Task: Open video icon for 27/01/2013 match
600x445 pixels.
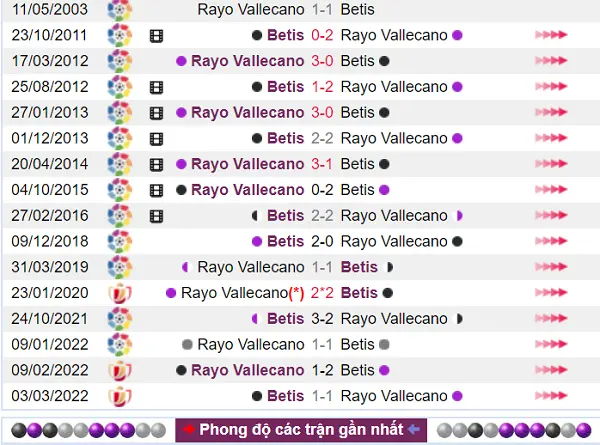Action: (x=156, y=113)
